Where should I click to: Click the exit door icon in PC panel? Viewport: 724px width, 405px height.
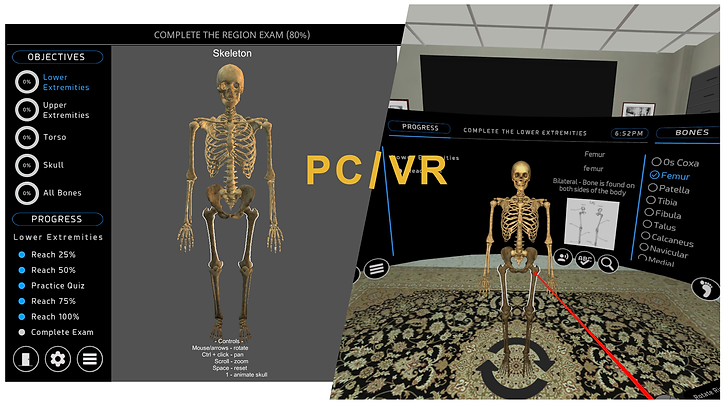point(26,359)
